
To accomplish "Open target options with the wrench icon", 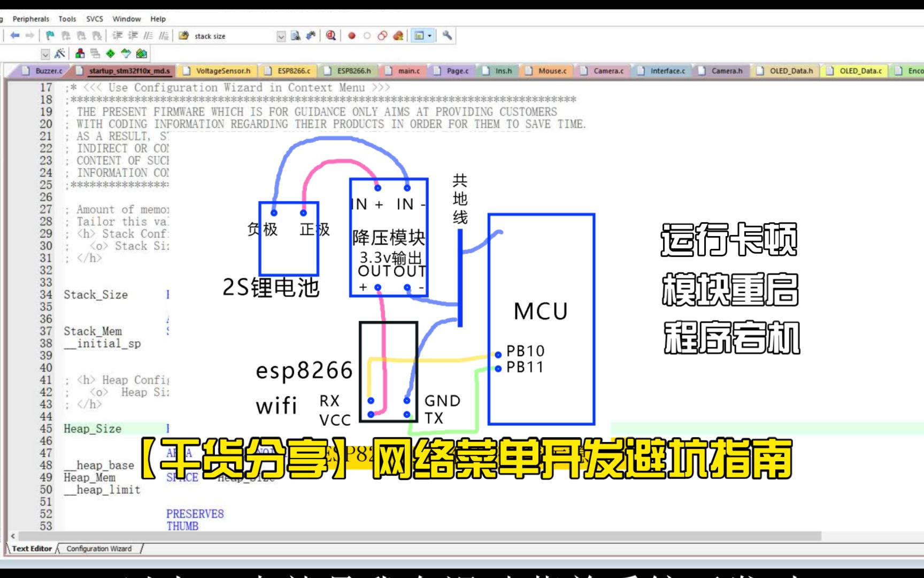I will pyautogui.click(x=445, y=36).
